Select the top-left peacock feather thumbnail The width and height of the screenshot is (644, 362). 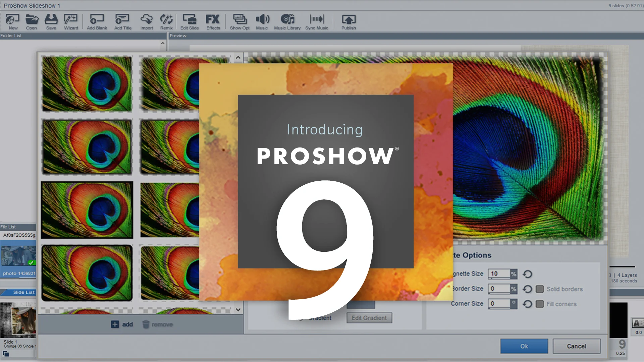click(x=87, y=83)
